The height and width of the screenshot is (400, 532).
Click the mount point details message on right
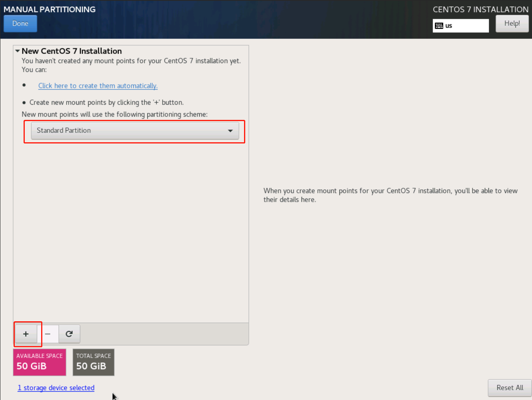(390, 195)
